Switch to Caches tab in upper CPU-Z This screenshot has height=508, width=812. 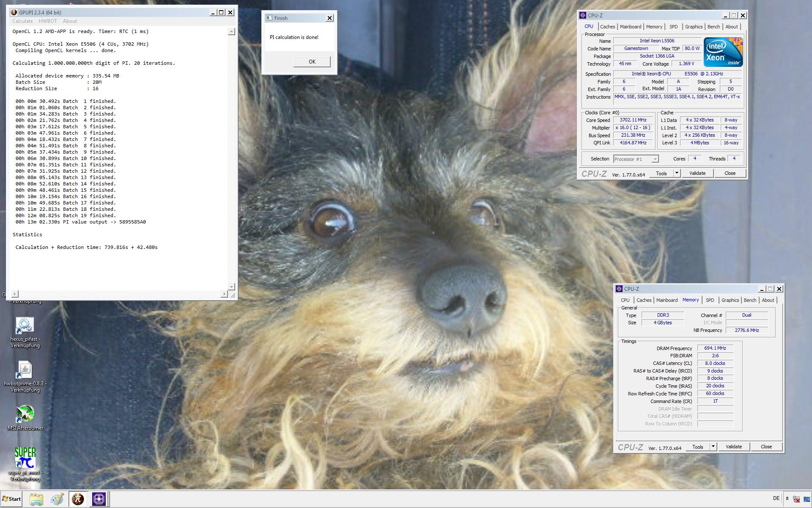tap(607, 27)
